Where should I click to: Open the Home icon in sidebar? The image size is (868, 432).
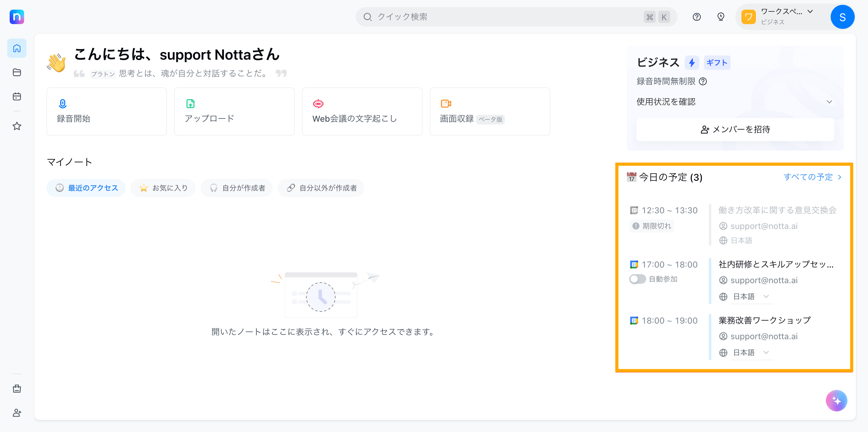click(17, 49)
